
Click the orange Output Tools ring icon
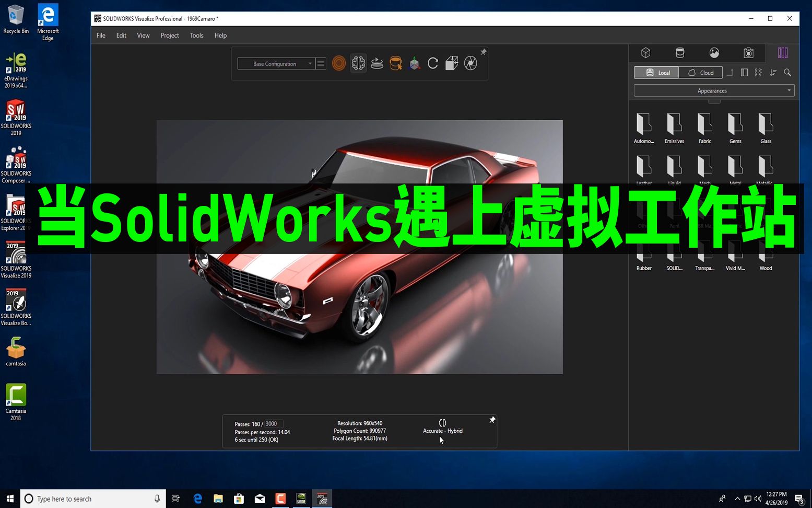pos(339,64)
